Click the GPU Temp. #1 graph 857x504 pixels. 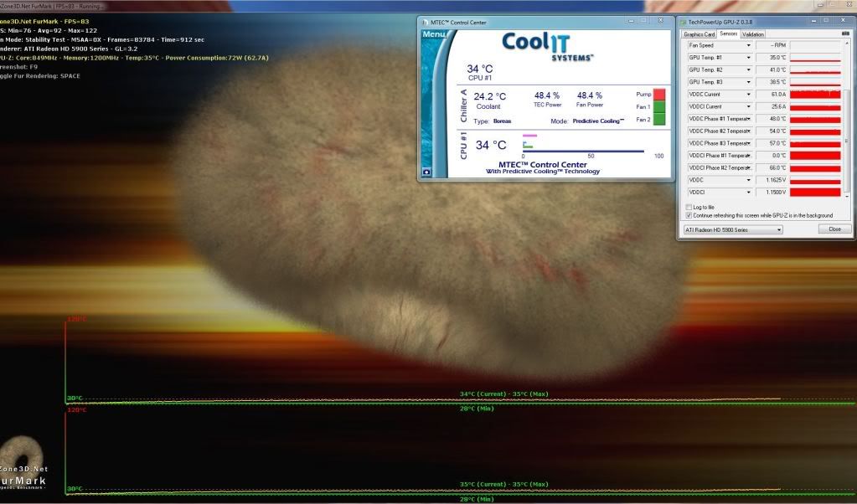tap(815, 57)
